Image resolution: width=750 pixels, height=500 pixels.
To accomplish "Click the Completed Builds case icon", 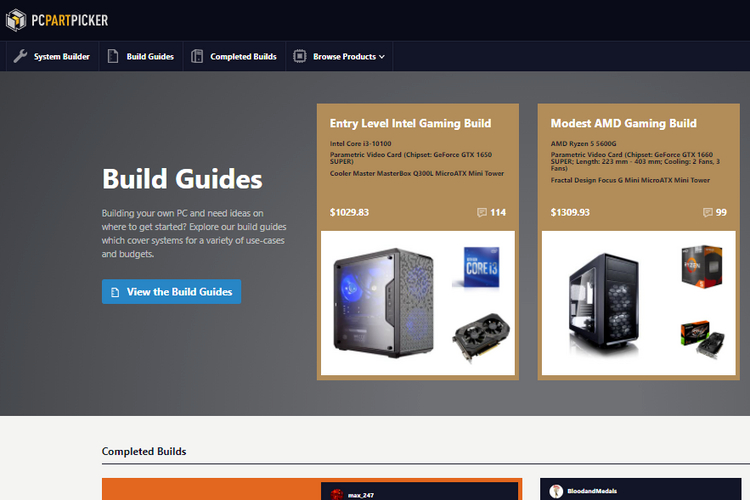I will (x=197, y=56).
